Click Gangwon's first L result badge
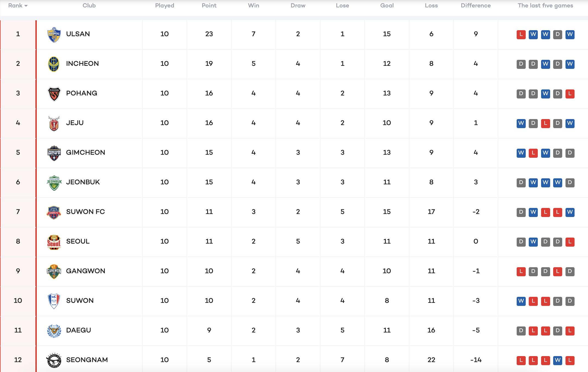The width and height of the screenshot is (588, 372). [x=521, y=271]
